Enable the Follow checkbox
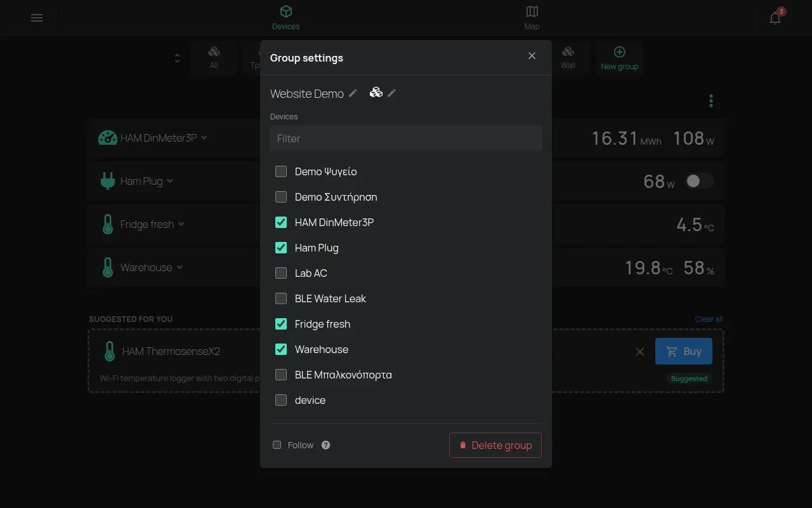 277,445
